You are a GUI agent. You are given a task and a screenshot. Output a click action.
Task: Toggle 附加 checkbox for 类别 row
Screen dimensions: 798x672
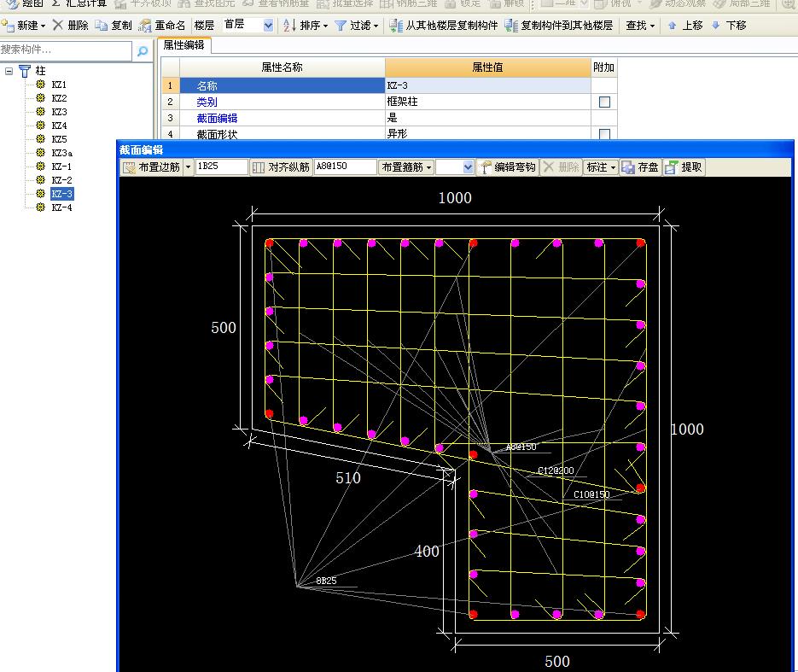click(604, 102)
